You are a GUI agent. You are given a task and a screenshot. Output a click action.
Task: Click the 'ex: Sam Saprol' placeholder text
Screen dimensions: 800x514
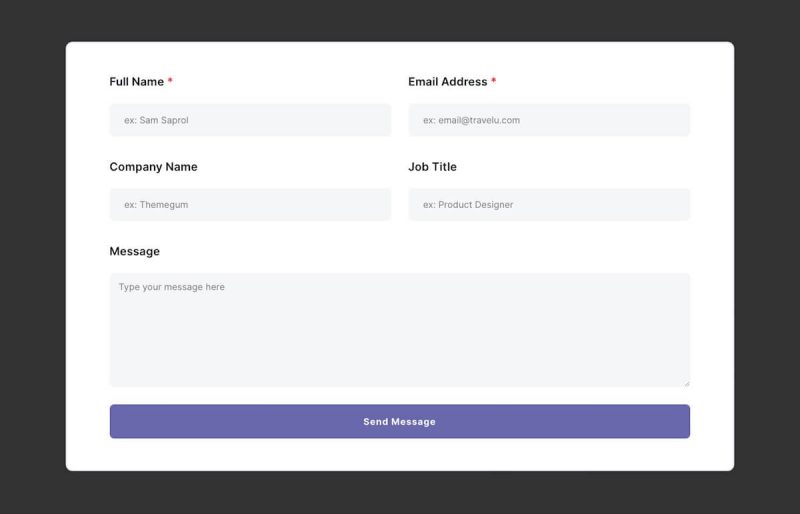(156, 120)
